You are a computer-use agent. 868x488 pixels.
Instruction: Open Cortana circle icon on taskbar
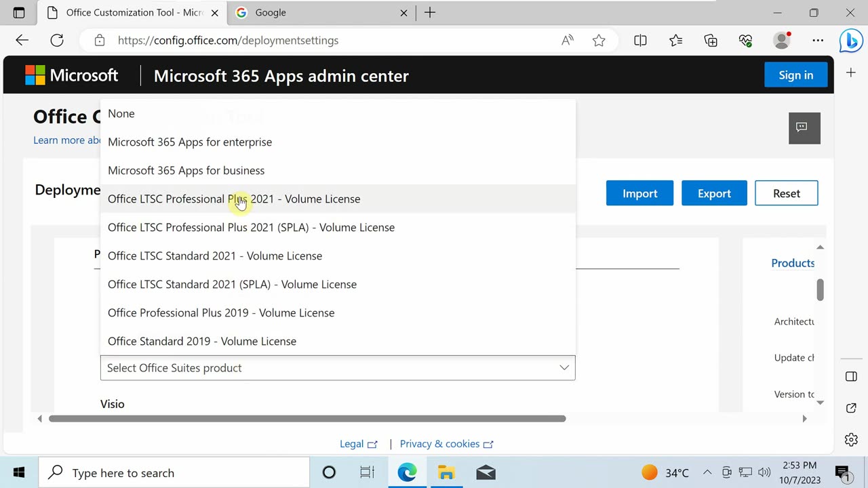click(x=329, y=472)
